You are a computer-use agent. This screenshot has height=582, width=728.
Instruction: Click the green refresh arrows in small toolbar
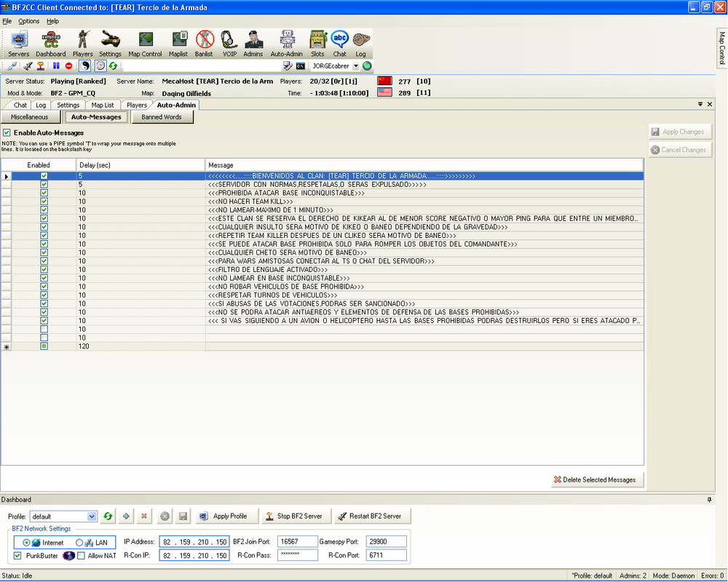point(114,66)
